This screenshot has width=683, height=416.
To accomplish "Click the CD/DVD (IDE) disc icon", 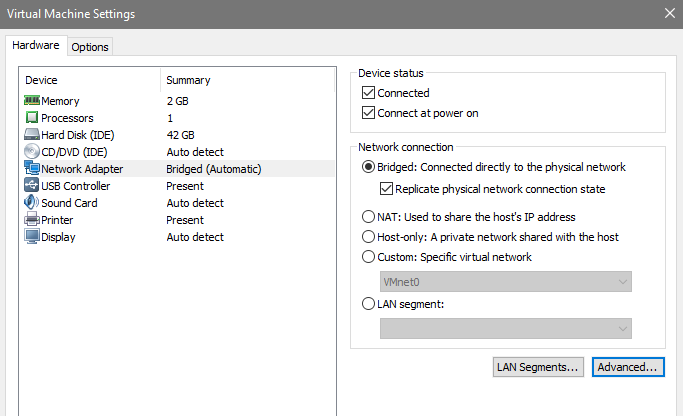I will pos(31,152).
